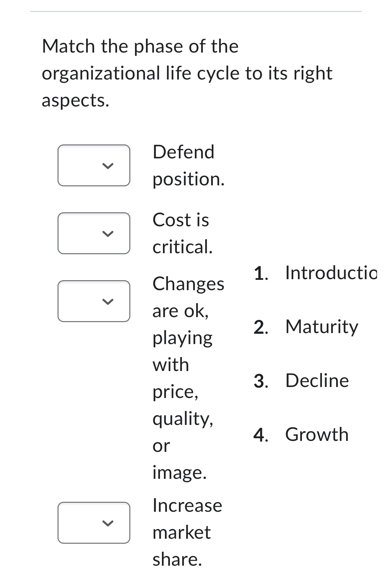
Task: Select the 'Maturity' answer option
Action: click(321, 327)
